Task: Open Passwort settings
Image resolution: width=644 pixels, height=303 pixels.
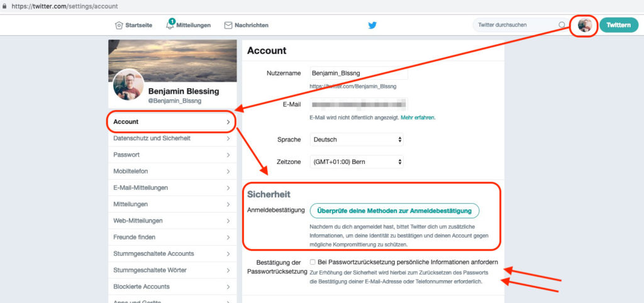Action: (x=172, y=155)
